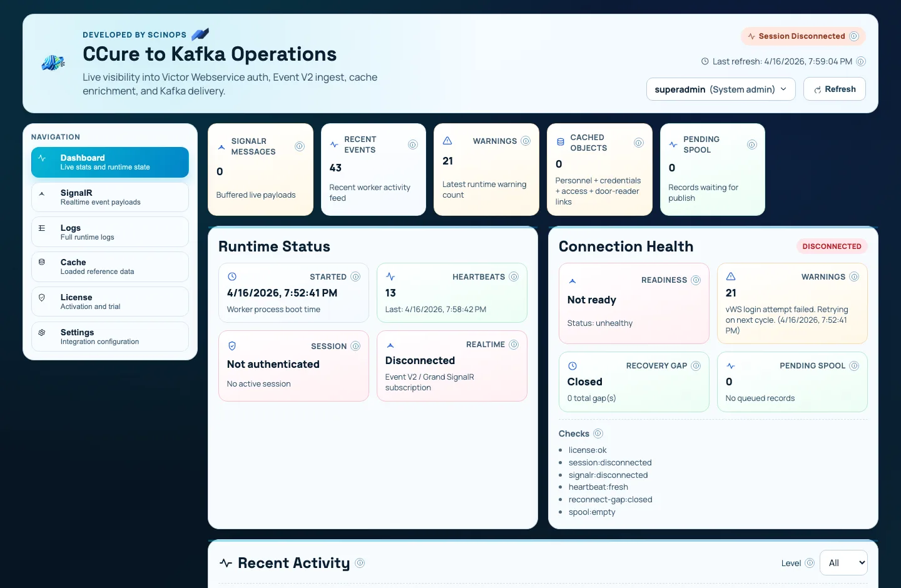Click SignalR Messages summary card

pyautogui.click(x=260, y=170)
